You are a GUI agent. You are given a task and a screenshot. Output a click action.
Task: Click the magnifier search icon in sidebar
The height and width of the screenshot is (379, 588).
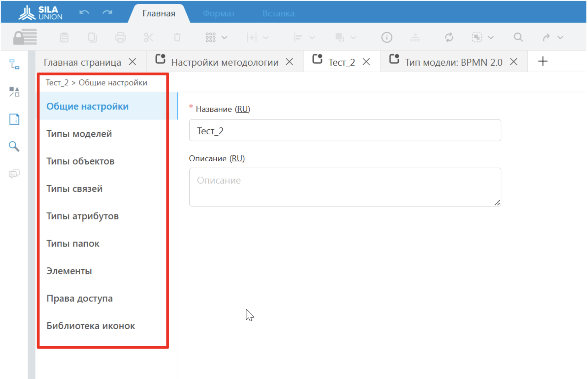coord(14,146)
